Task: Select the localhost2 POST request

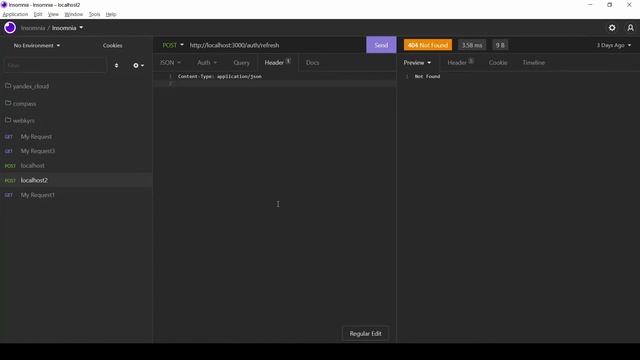Action: 76,180
